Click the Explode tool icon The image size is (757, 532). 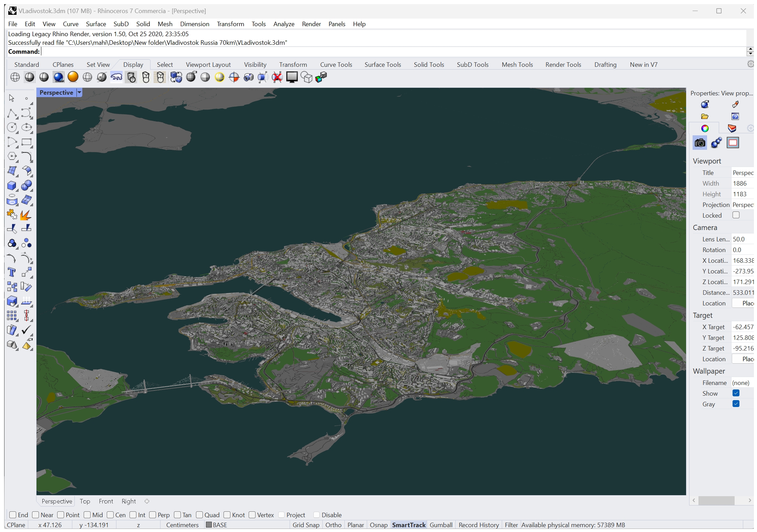coord(26,215)
